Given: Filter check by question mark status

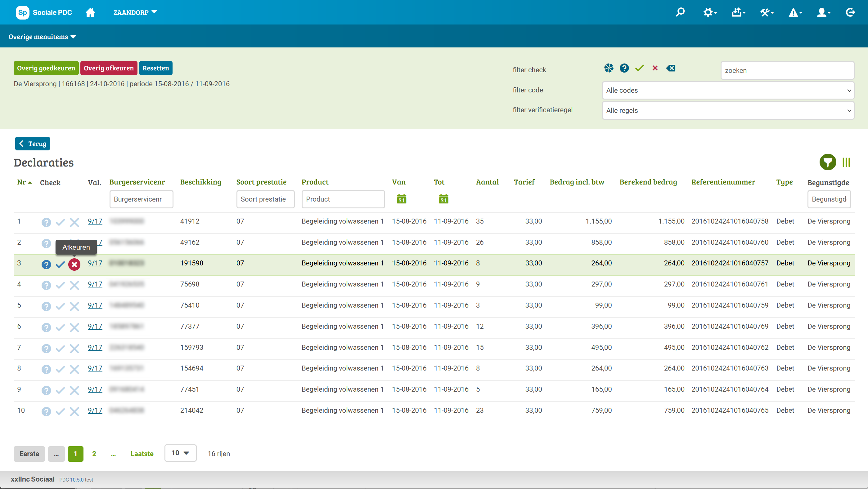Looking at the screenshot, I should [x=624, y=68].
